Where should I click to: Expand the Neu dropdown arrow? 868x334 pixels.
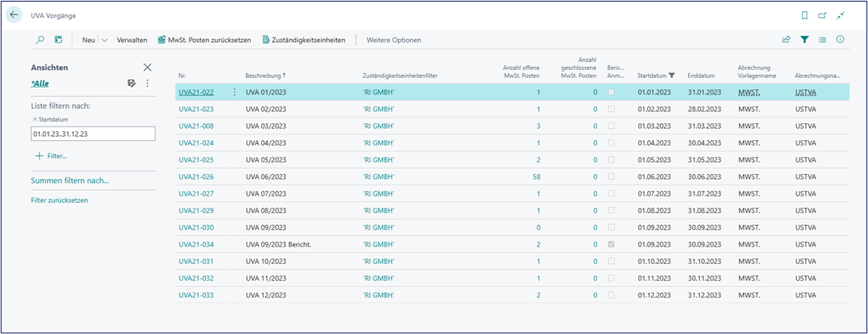click(104, 40)
